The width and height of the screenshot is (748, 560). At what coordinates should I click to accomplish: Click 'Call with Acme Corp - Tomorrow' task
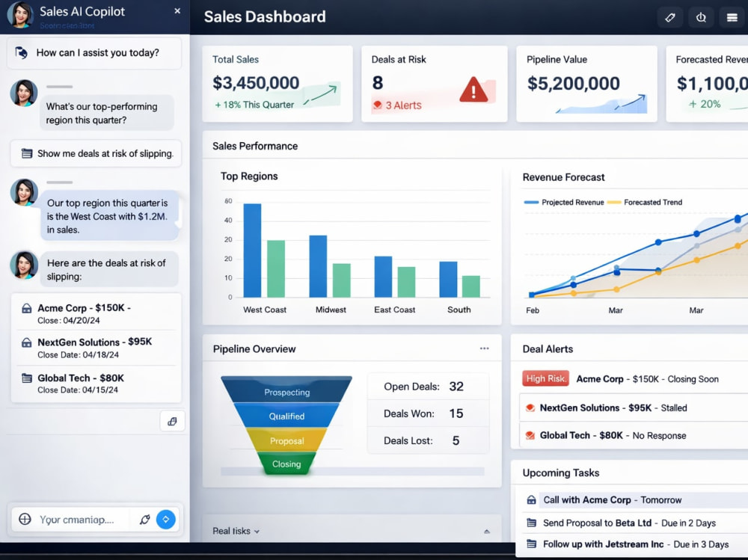pyautogui.click(x=634, y=500)
